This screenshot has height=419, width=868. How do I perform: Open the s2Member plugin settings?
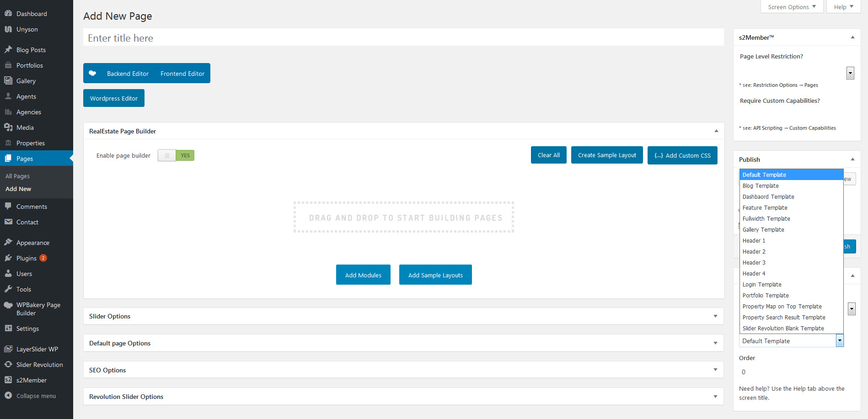pos(31,380)
